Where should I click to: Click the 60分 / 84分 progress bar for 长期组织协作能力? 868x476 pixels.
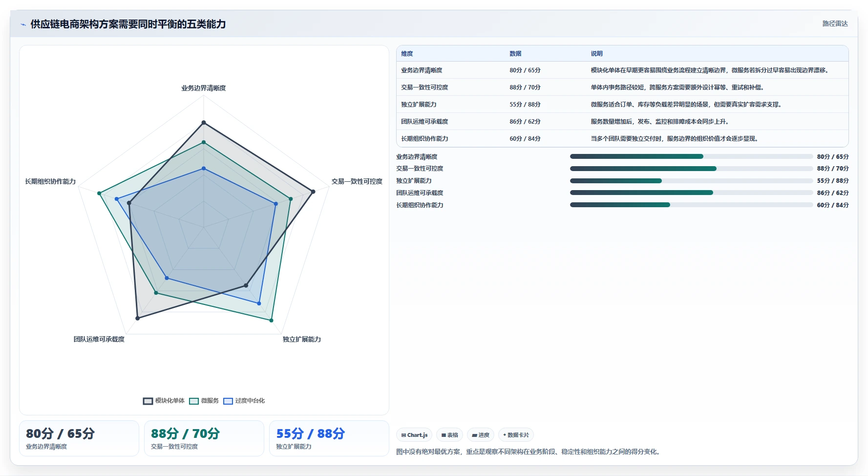[691, 205]
